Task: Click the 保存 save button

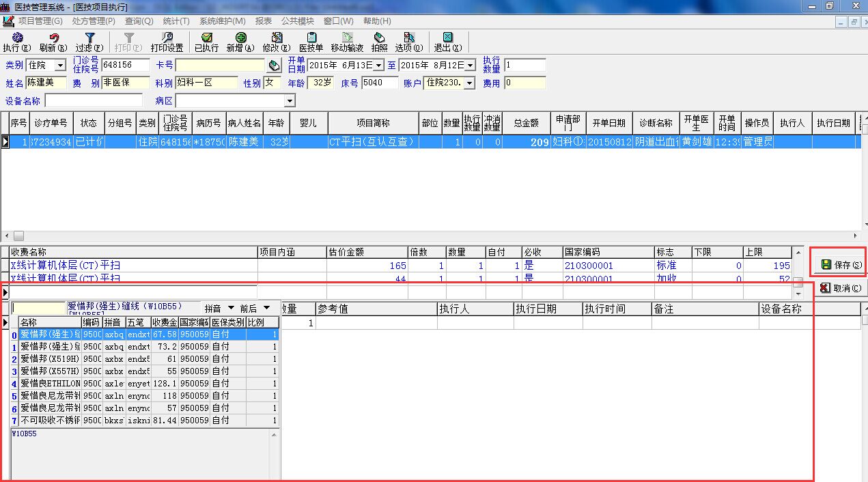Action: point(840,264)
